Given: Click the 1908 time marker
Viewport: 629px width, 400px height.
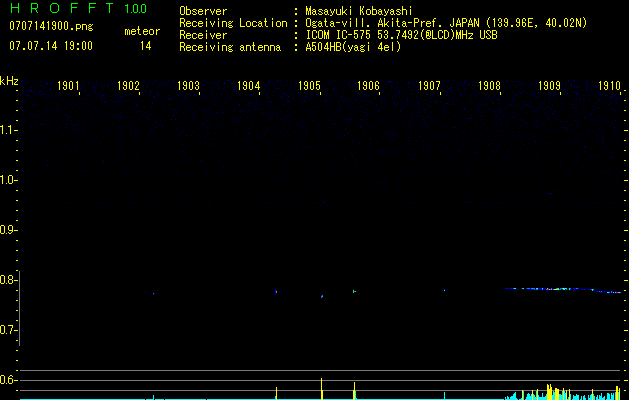Looking at the screenshot, I should (489, 85).
